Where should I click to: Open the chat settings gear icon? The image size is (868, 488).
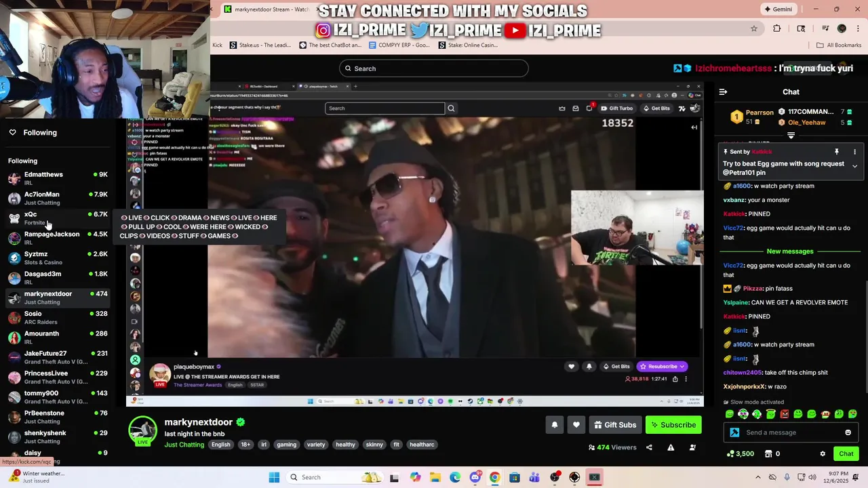pos(823,453)
